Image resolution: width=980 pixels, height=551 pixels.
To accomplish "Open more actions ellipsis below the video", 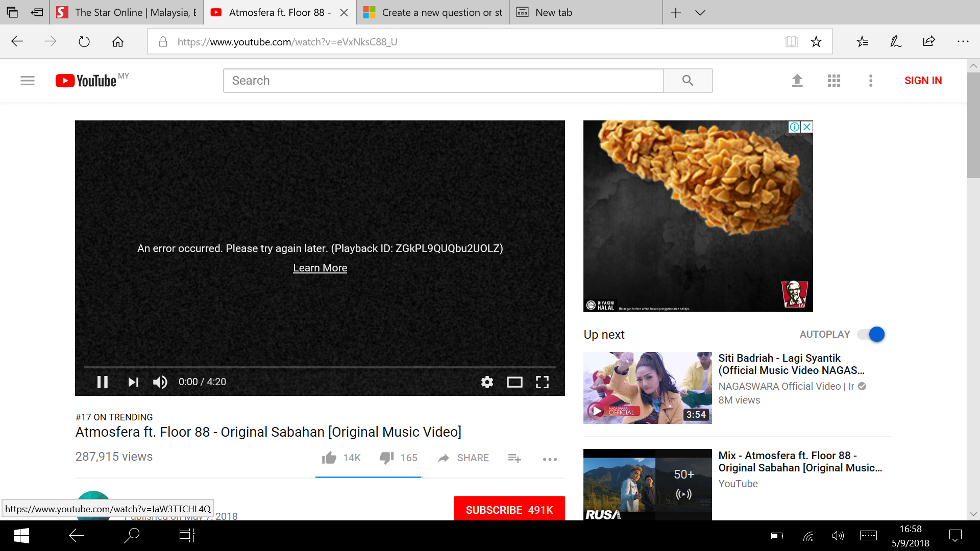I will [x=550, y=459].
